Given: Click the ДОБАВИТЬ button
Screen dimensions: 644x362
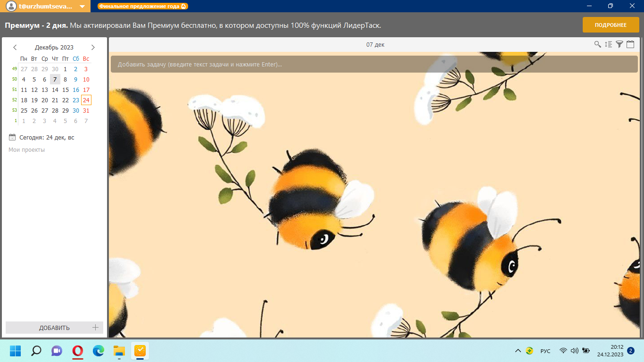Looking at the screenshot, I should point(54,328).
